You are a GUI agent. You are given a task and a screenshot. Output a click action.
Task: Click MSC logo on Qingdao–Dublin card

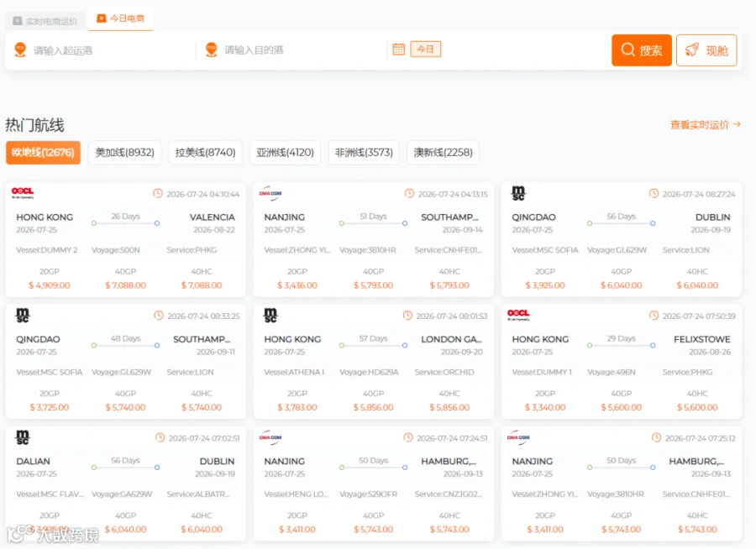(518, 193)
